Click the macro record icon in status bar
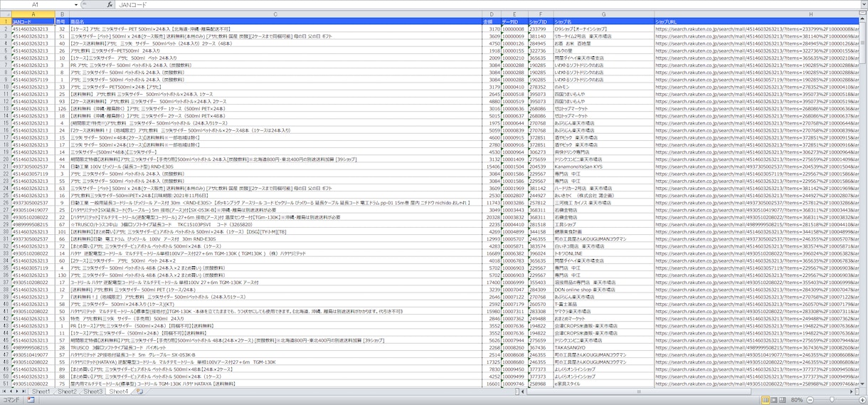 coord(31,400)
